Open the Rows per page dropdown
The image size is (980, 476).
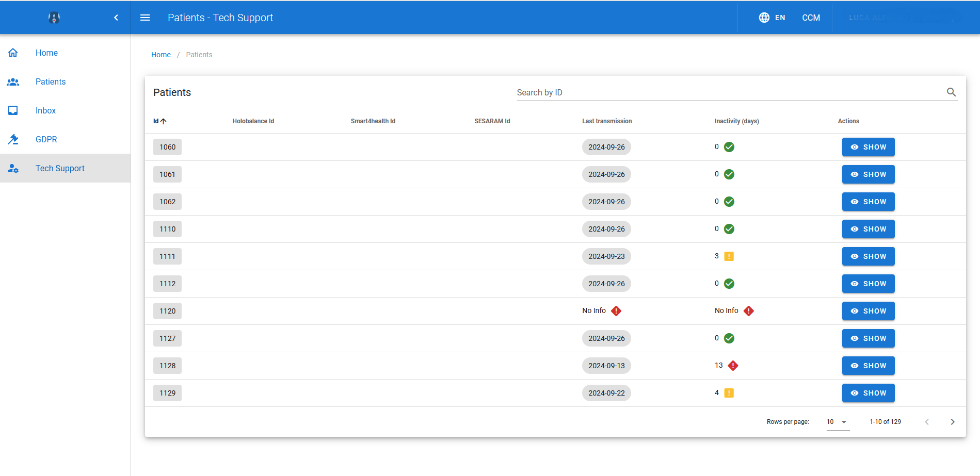[x=838, y=422]
